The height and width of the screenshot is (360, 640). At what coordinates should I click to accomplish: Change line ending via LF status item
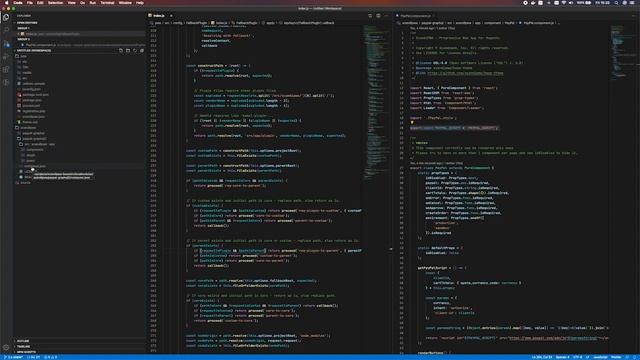[588, 357]
